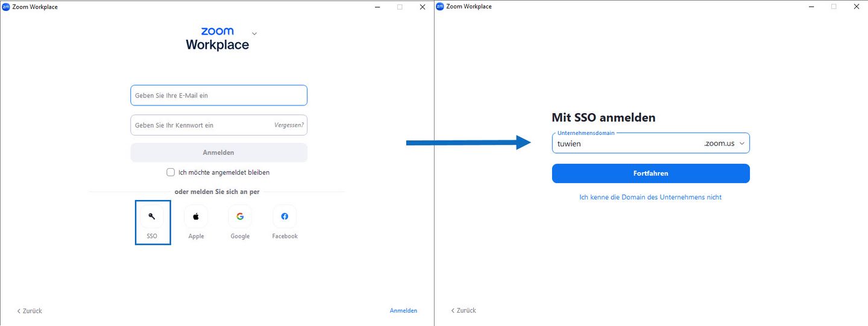
Task: Expand chevron next to Zoom Workplace logo
Action: point(254,34)
